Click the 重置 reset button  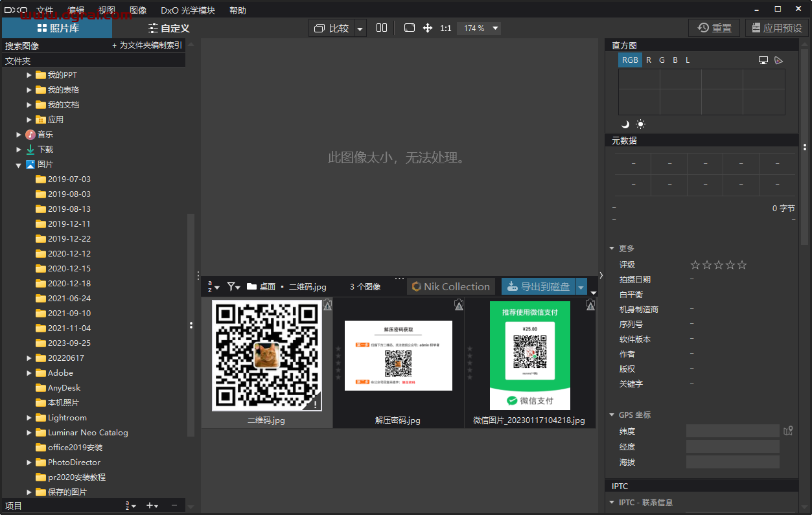pos(714,28)
